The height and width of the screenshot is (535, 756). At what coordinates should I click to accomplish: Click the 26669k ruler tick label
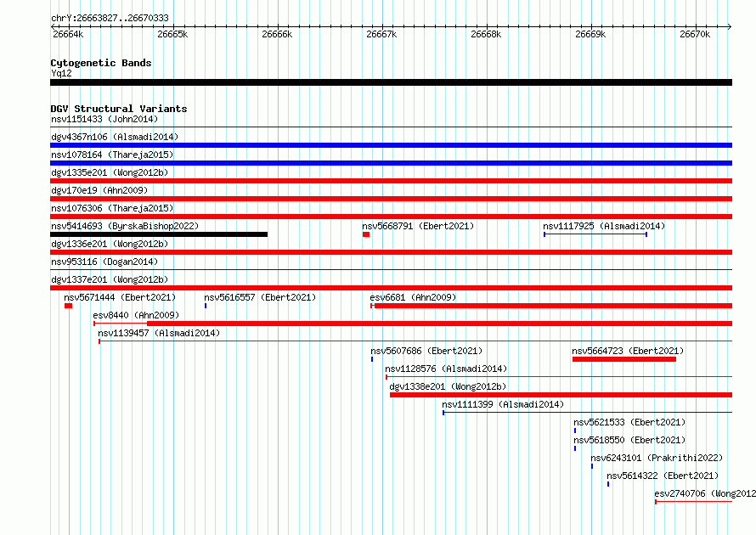coord(590,34)
